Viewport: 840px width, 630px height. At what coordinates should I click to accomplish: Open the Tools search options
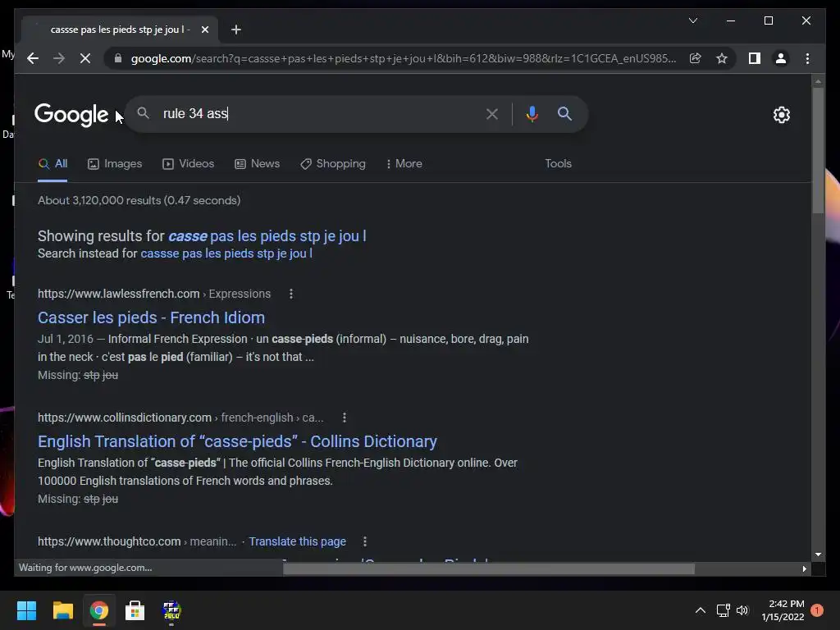tap(558, 163)
